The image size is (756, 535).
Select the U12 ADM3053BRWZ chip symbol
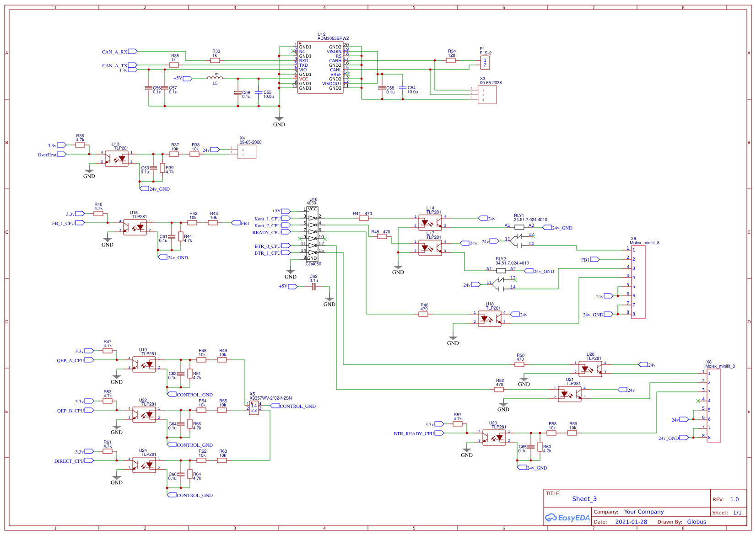click(320, 67)
